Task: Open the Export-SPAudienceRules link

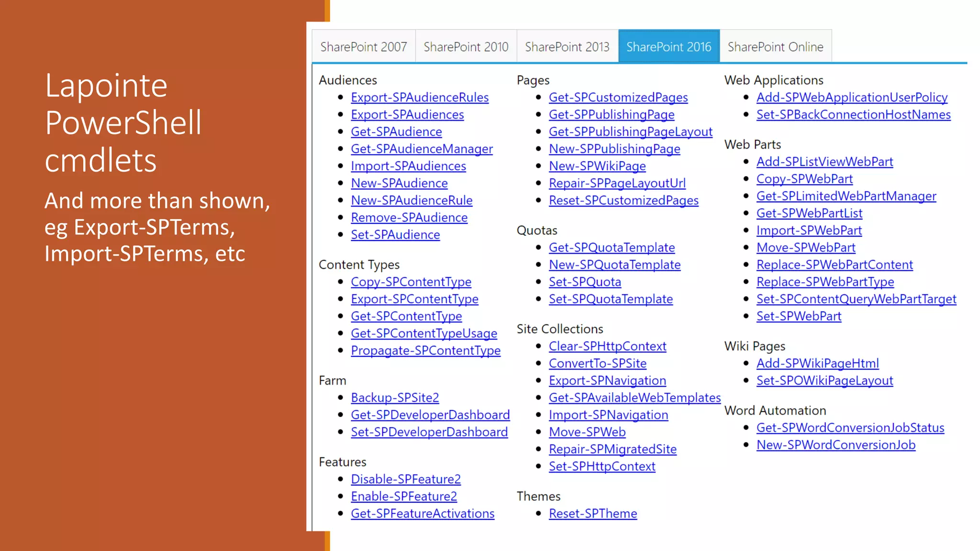Action: coord(420,98)
